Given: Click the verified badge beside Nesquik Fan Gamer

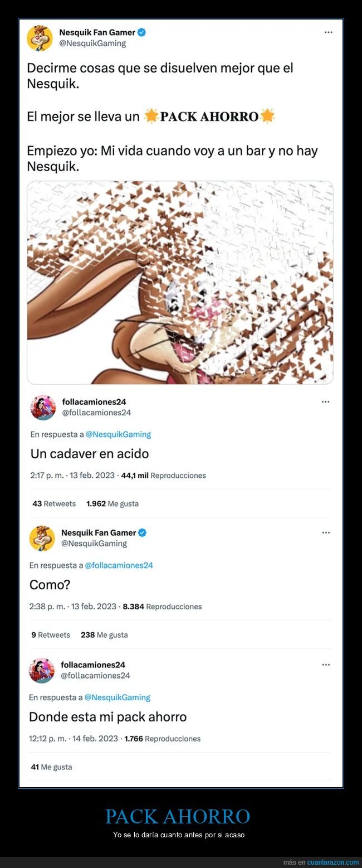Looking at the screenshot, I should coord(142,32).
